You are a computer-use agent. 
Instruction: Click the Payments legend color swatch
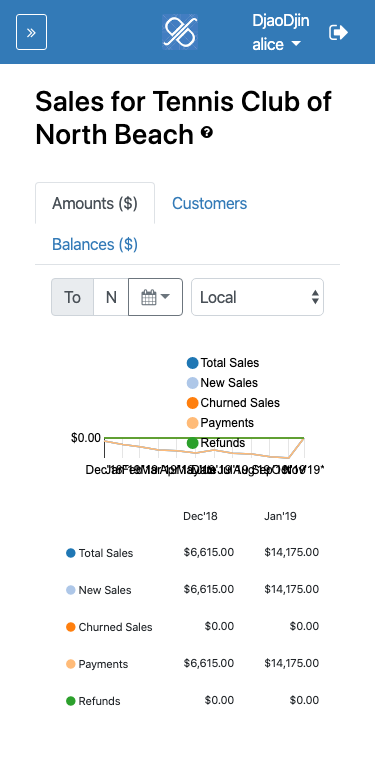[x=193, y=423]
